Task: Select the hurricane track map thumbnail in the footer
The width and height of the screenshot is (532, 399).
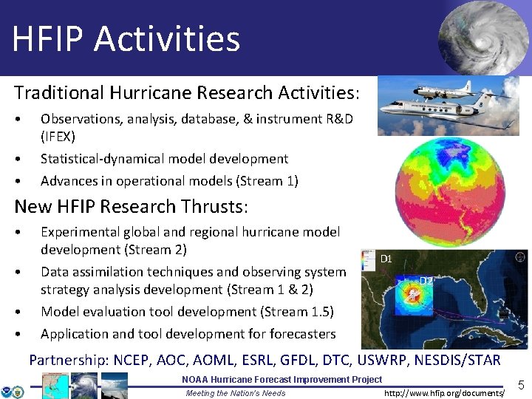Action: pyautogui.click(x=55, y=386)
